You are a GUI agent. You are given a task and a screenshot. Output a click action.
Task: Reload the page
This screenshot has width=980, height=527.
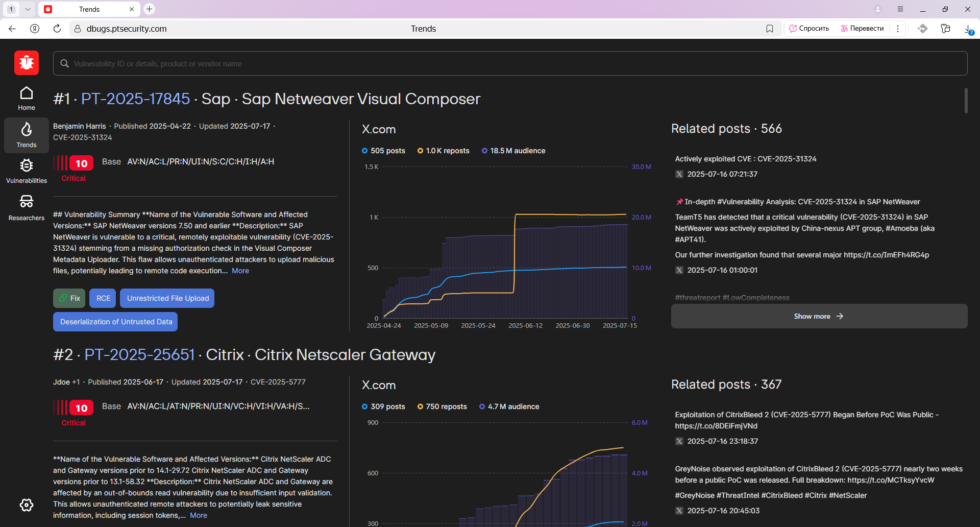[57, 29]
